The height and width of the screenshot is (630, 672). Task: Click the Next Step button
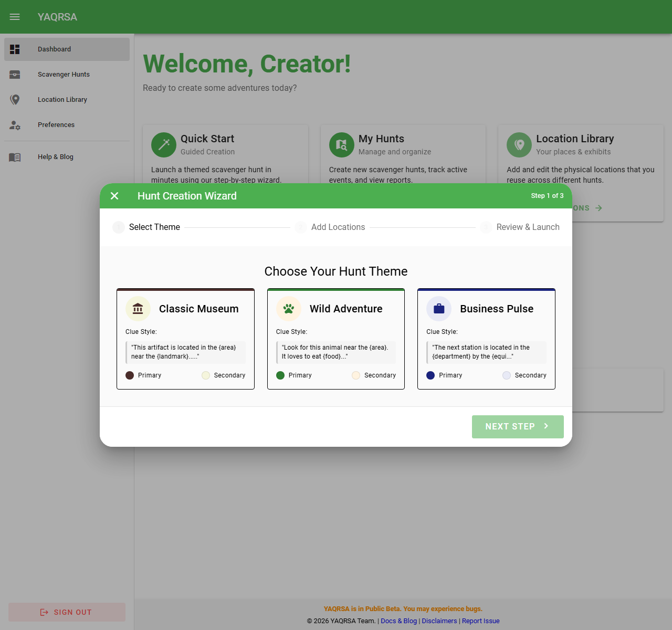pos(518,427)
